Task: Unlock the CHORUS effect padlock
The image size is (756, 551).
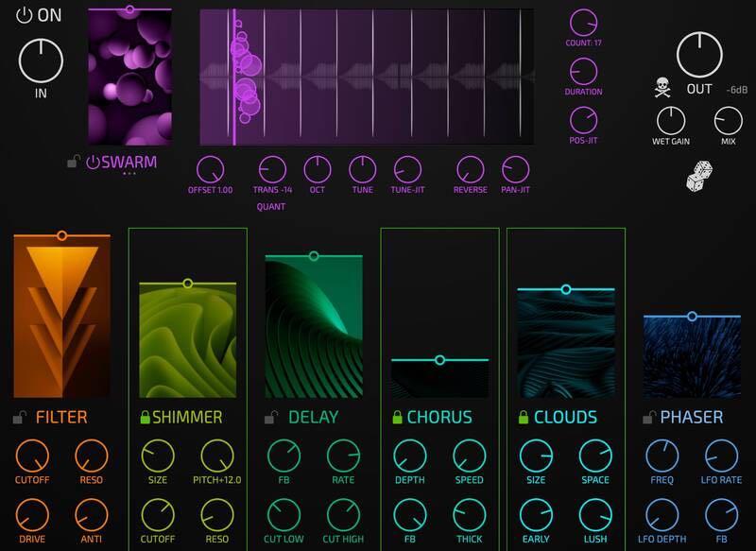Action: point(396,418)
